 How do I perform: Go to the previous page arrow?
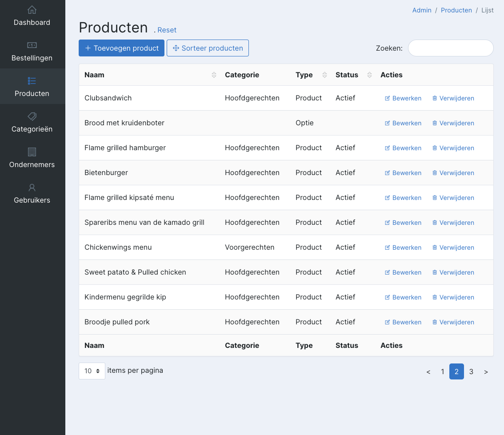point(428,372)
